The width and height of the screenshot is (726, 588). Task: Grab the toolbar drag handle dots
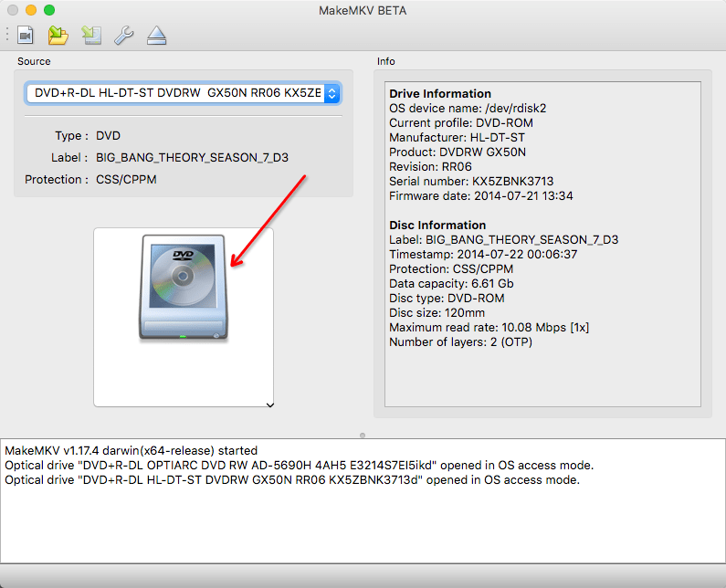pyautogui.click(x=7, y=36)
